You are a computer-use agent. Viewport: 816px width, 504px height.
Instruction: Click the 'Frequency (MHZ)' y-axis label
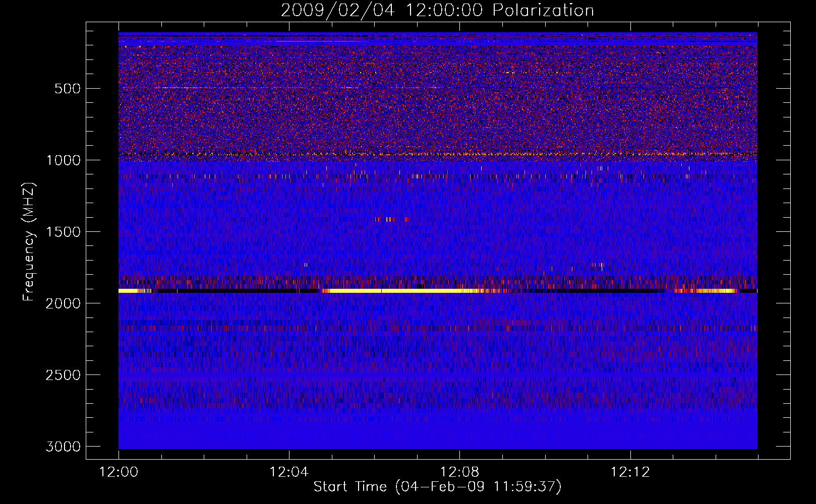click(x=29, y=242)
